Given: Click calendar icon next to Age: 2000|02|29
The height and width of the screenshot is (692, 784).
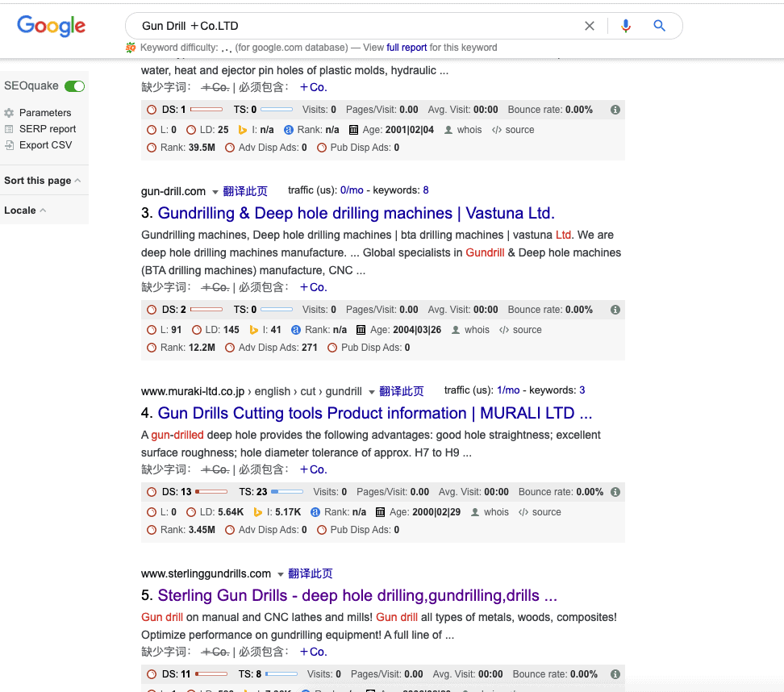Looking at the screenshot, I should coord(381,512).
